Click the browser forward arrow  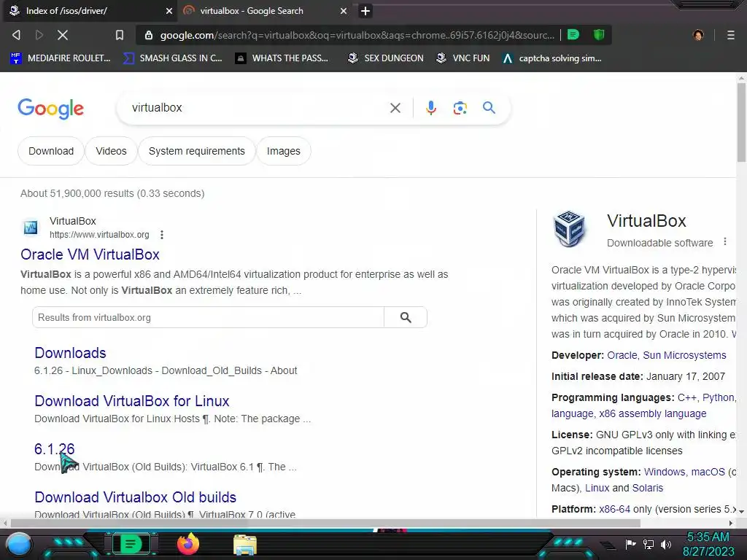click(39, 35)
